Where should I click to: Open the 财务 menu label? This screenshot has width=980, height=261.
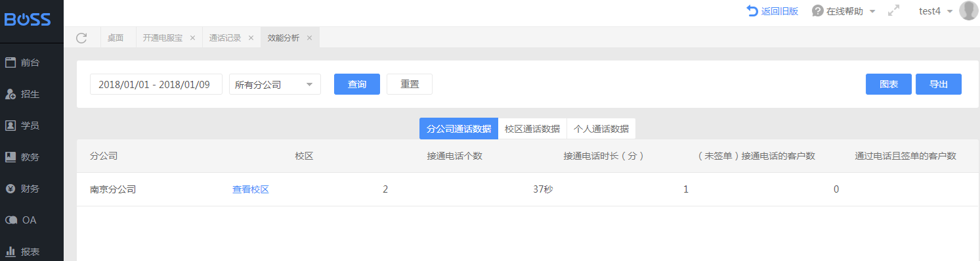[30, 189]
